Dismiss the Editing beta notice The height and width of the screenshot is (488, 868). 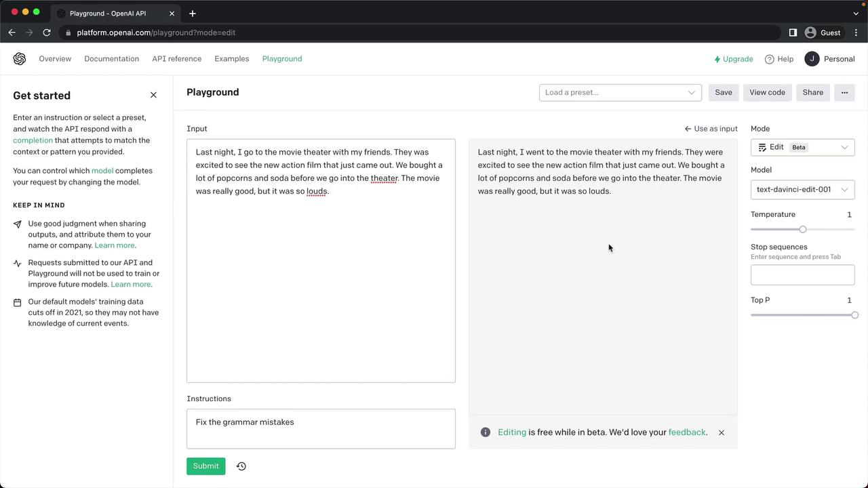click(x=722, y=432)
